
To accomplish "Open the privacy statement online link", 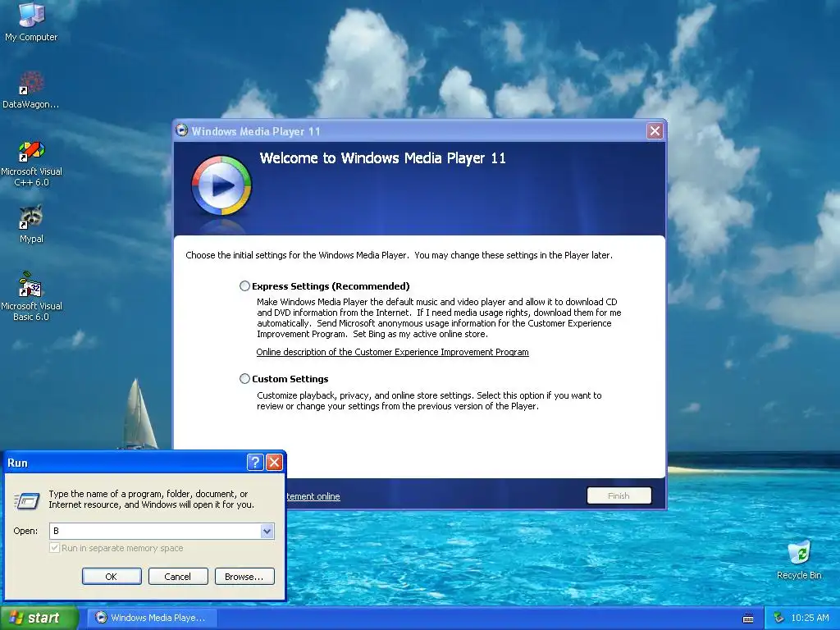I will [x=313, y=496].
